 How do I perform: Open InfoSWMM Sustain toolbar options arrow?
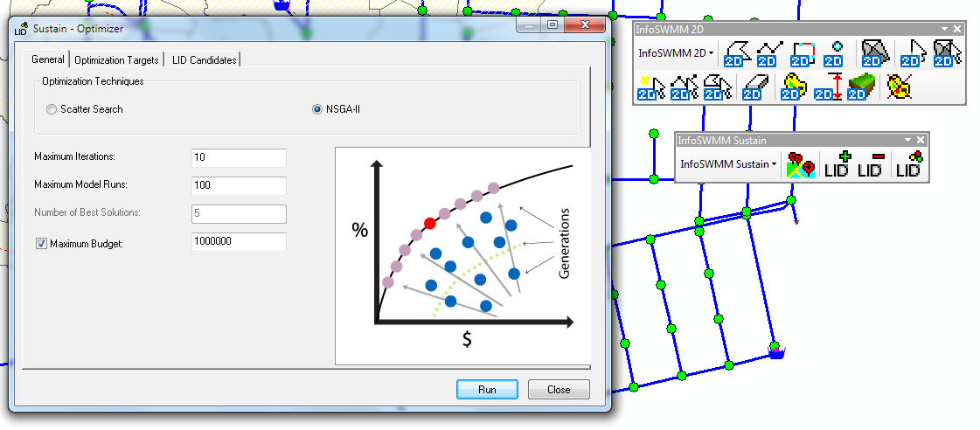(908, 140)
